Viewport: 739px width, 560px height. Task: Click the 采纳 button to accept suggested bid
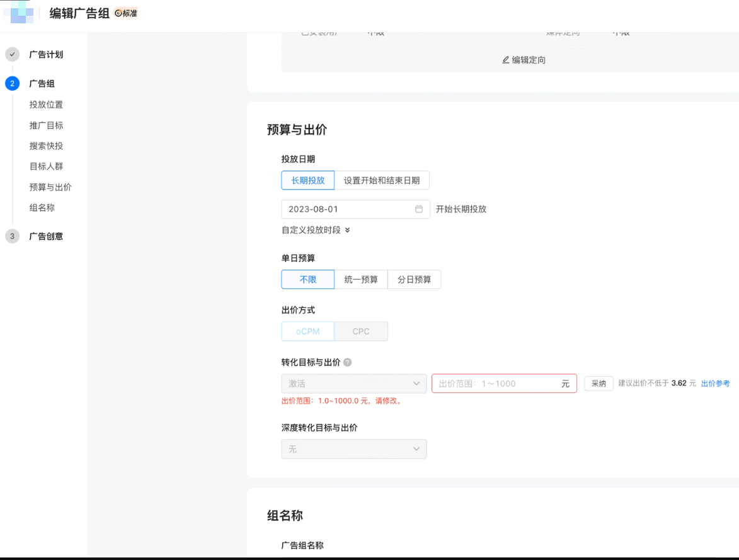pyautogui.click(x=599, y=383)
